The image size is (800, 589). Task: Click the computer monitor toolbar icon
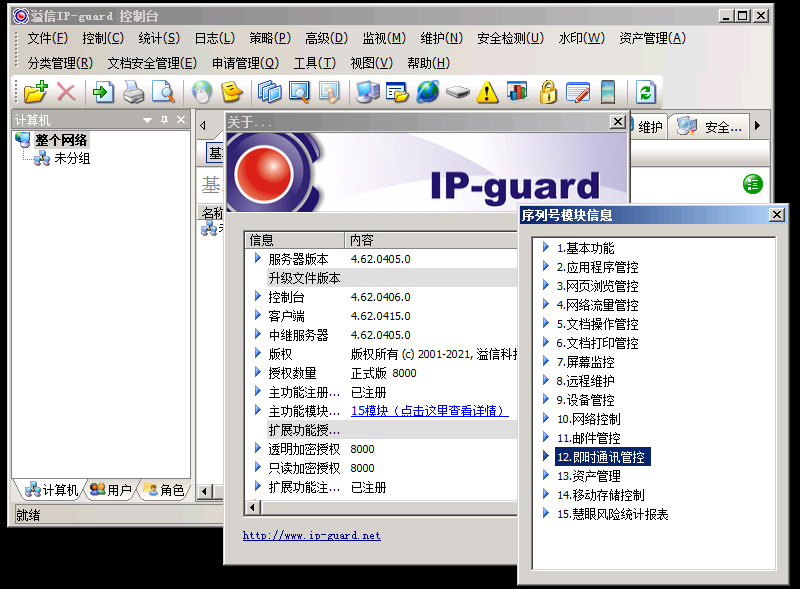click(368, 93)
